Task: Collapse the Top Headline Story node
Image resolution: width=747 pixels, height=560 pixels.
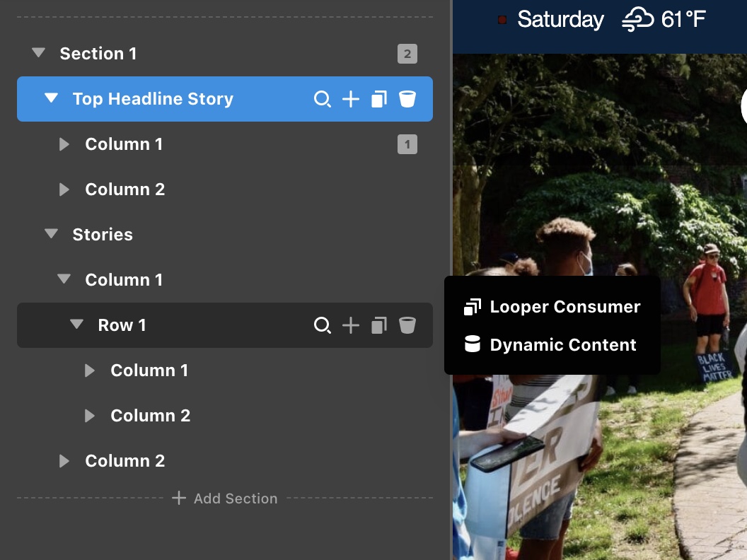Action: [51, 98]
